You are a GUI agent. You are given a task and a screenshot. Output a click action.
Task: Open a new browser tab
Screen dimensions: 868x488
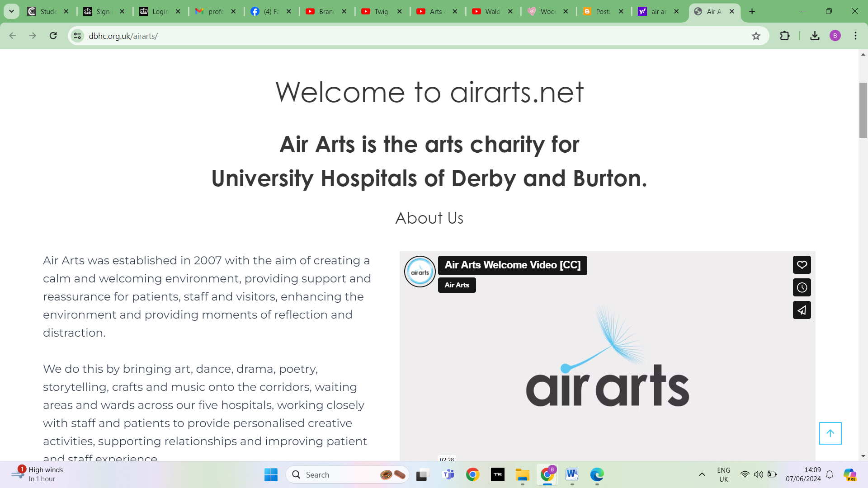pos(752,11)
